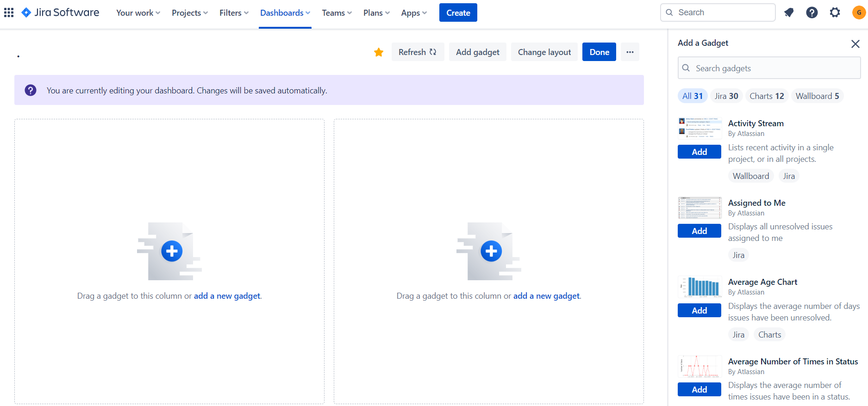Click the Change layout button
Image resolution: width=868 pixels, height=406 pixels.
(x=544, y=52)
